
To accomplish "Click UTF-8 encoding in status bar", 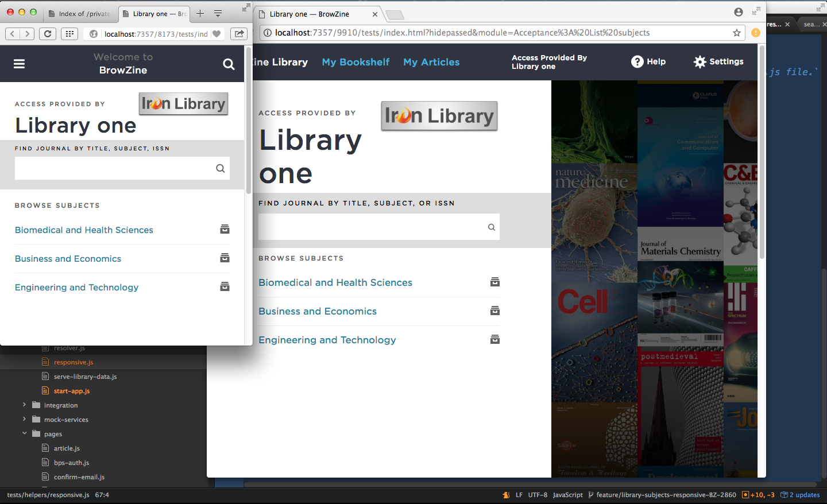I will (538, 495).
